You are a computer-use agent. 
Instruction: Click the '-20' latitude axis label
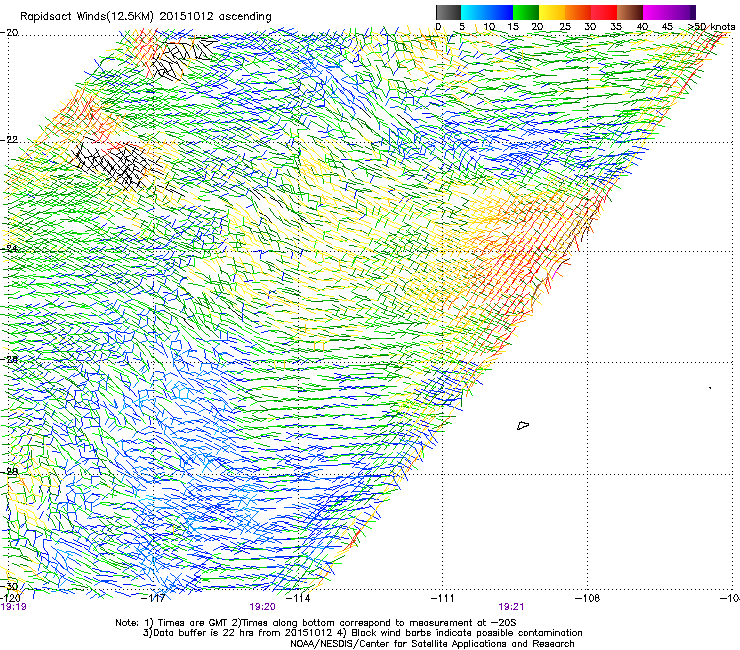point(9,33)
